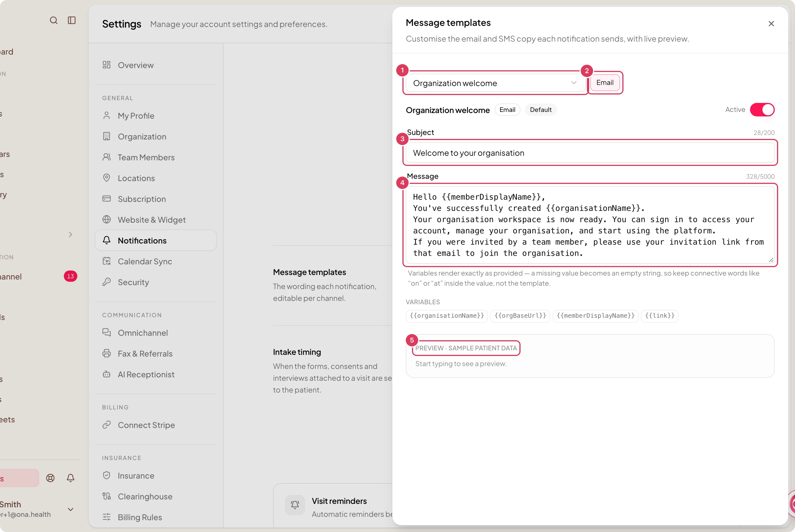The width and height of the screenshot is (795, 532).
Task: Open Team Members settings
Action: [156, 157]
